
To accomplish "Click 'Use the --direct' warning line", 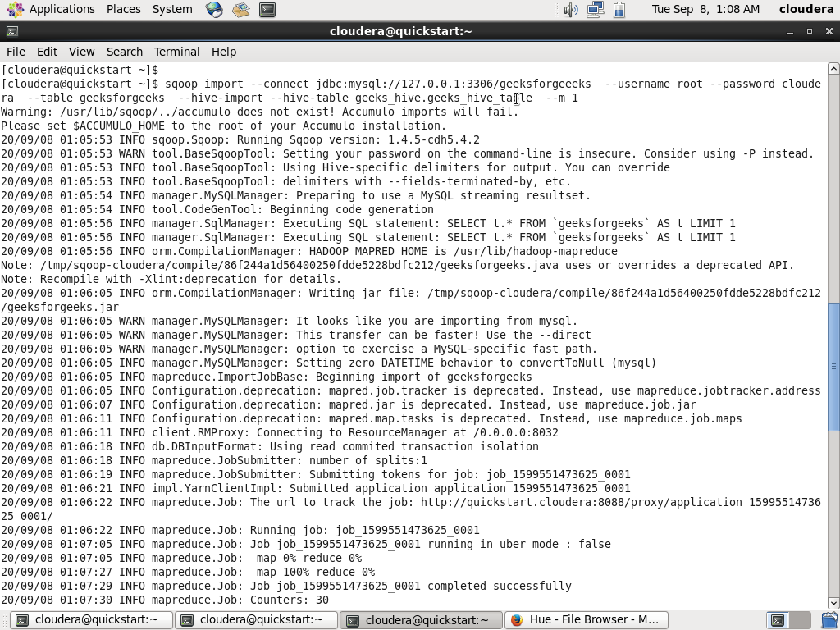I will [x=295, y=336].
